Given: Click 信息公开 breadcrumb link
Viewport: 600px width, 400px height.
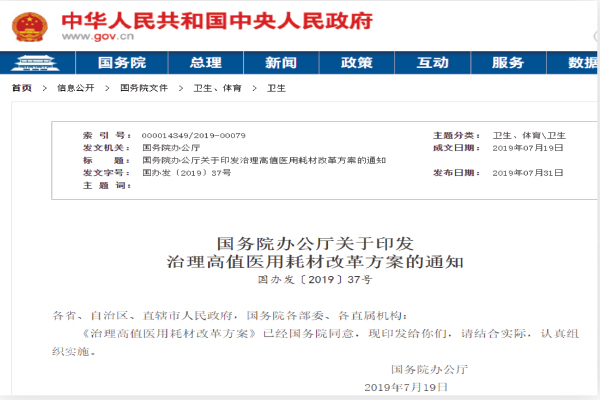Looking at the screenshot, I should click(x=75, y=88).
